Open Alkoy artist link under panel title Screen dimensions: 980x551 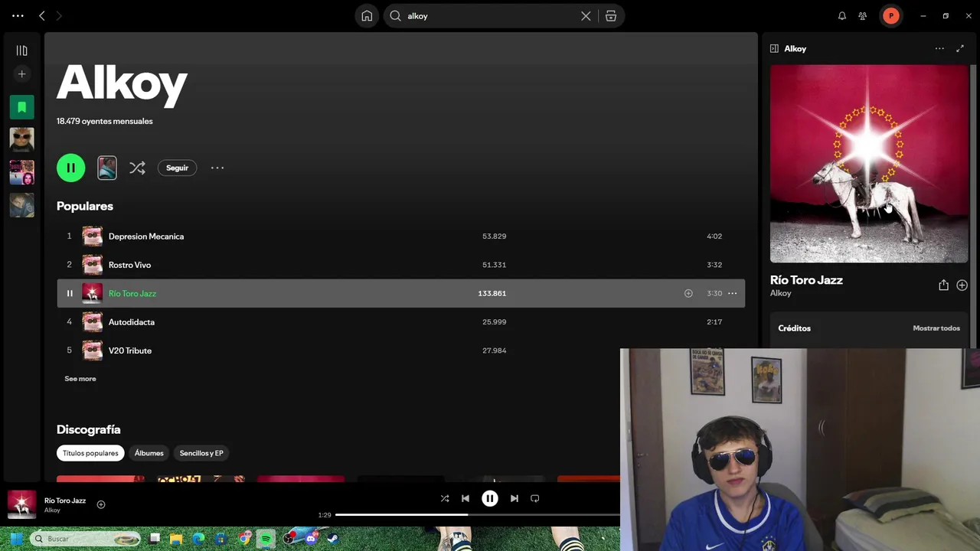[781, 293]
